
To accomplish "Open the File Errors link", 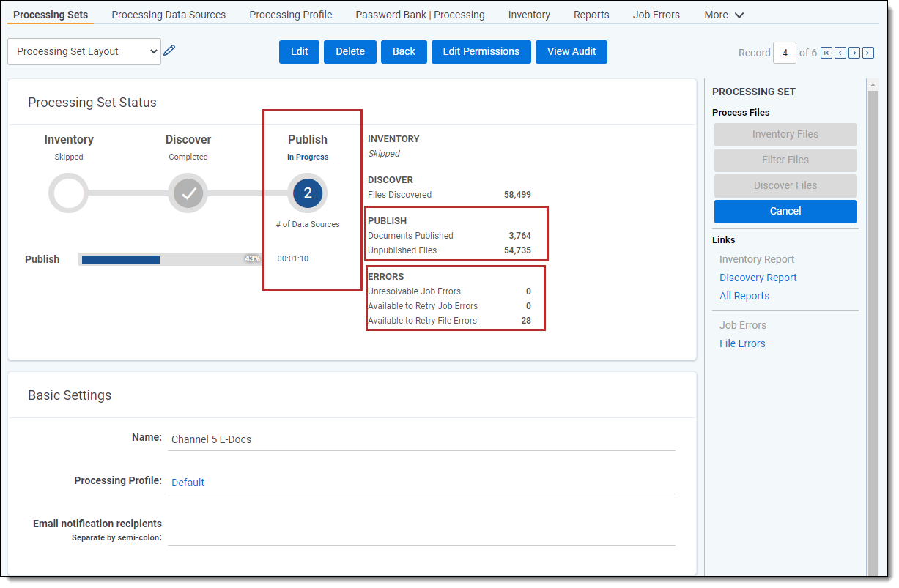I will (742, 343).
